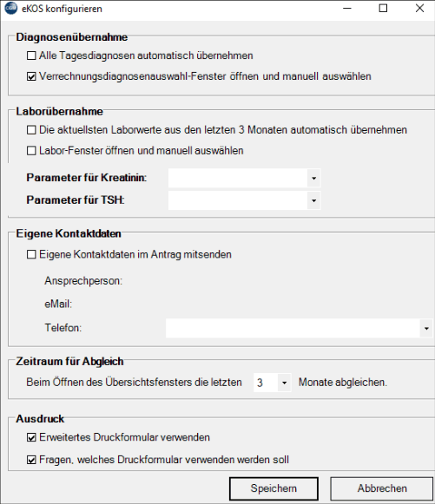Image resolution: width=435 pixels, height=504 pixels.
Task: Check Labor-Fenster öffnen und manuell auswählen
Action: [31, 150]
